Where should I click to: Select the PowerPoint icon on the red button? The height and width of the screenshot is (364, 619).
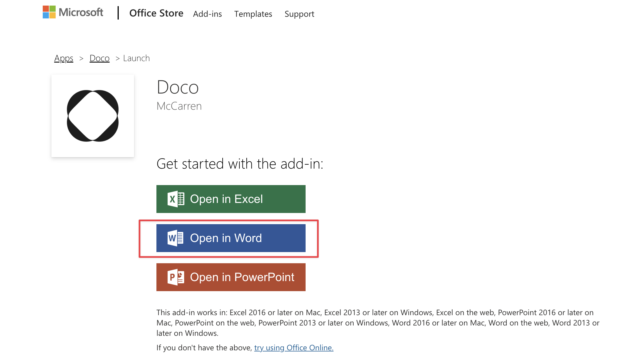[175, 277]
